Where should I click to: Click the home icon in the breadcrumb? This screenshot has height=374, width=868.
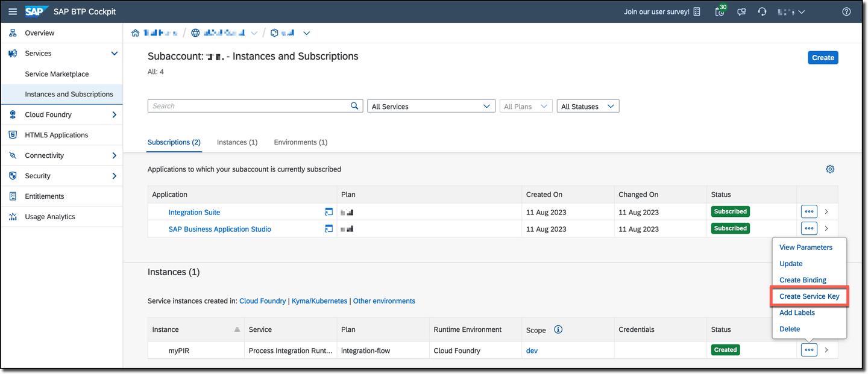(136, 33)
